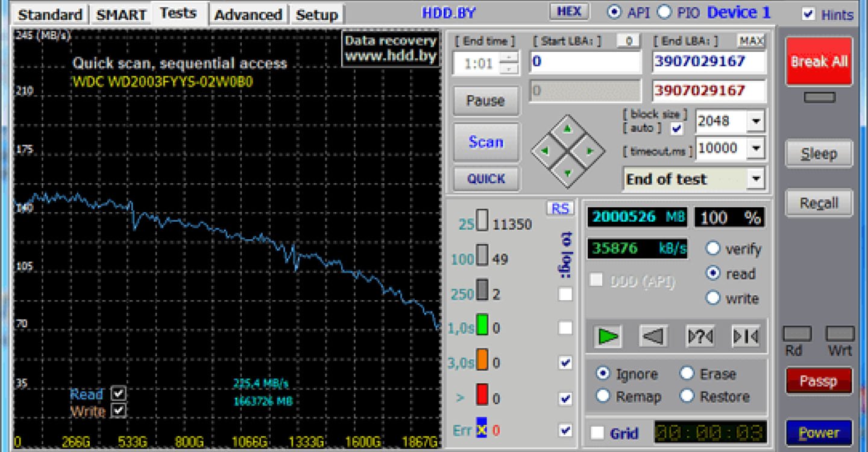Image resolution: width=868 pixels, height=452 pixels.
Task: Click the right arrow of the navigation diamond
Action: [590, 151]
